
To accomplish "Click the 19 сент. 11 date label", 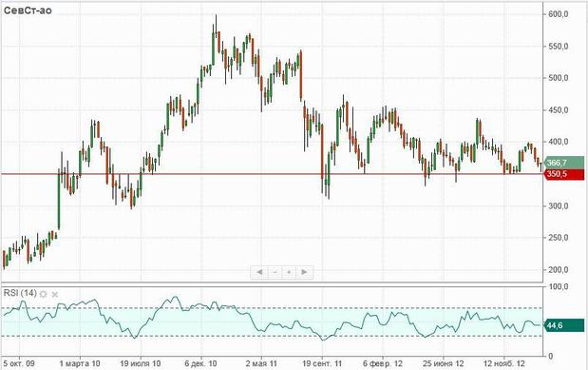I will click(322, 363).
